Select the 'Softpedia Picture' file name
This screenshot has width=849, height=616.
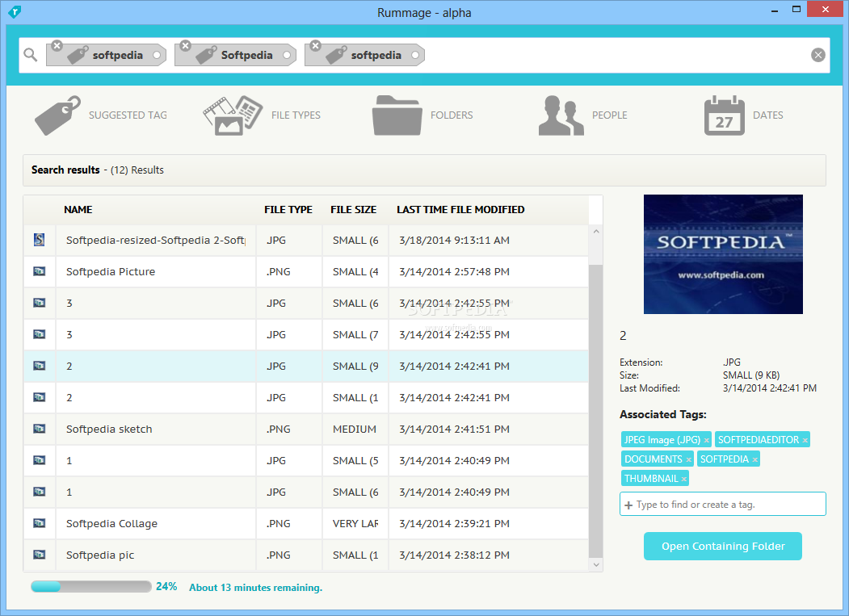111,272
